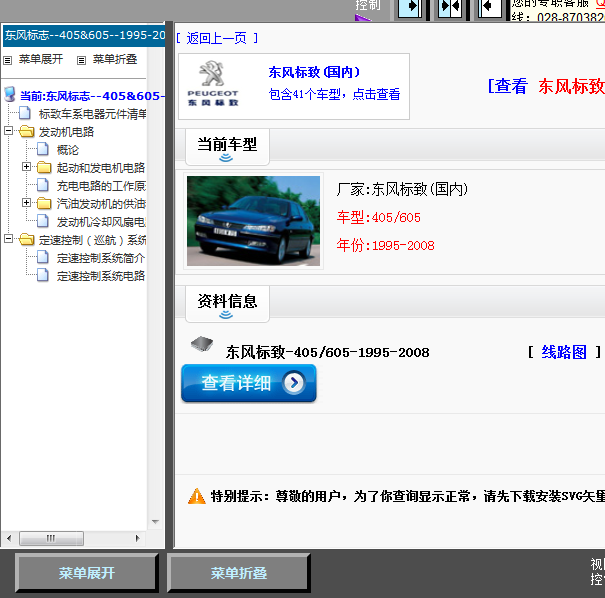Click the computer icon beside 当前:东风标志
The width and height of the screenshot is (605, 598).
pos(10,94)
